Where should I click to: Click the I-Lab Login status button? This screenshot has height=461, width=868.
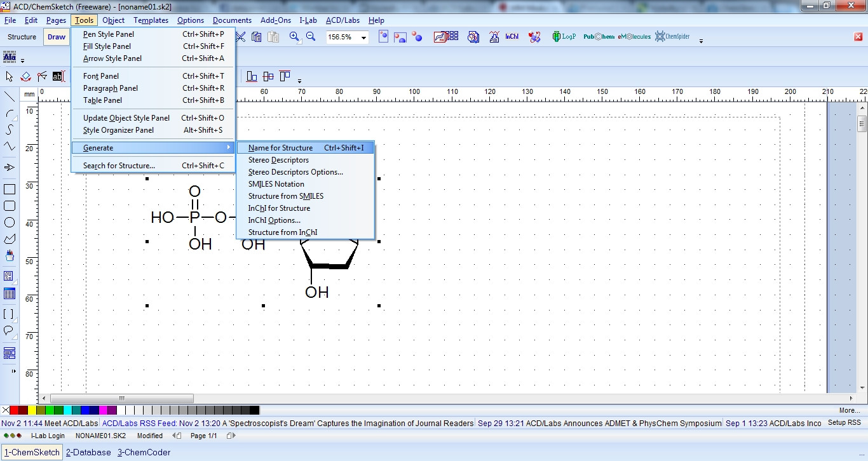[48, 436]
